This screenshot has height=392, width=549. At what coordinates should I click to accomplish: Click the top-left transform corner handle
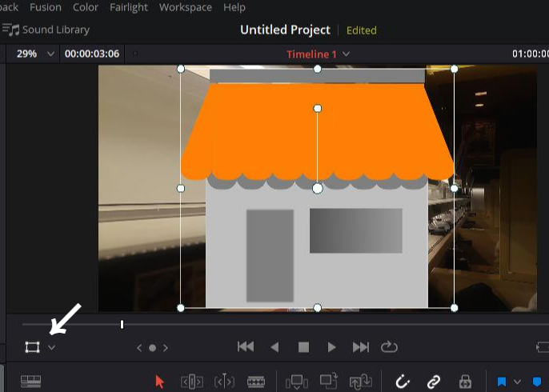(181, 69)
